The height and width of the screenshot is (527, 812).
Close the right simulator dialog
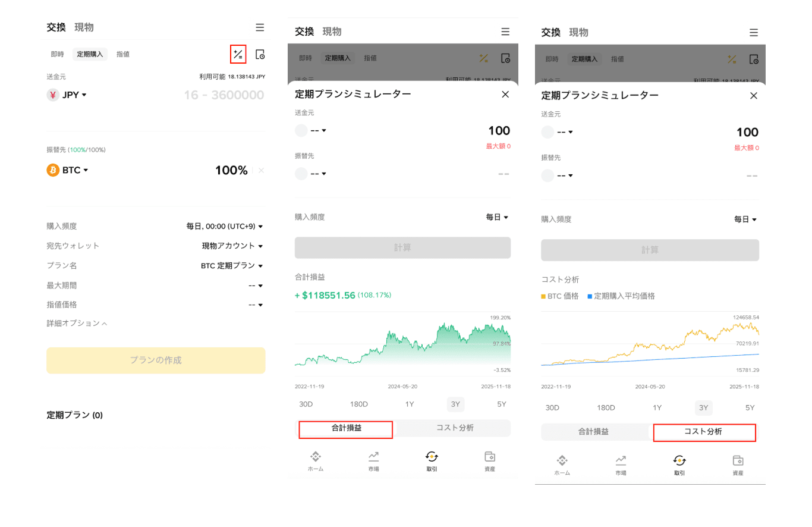(754, 95)
